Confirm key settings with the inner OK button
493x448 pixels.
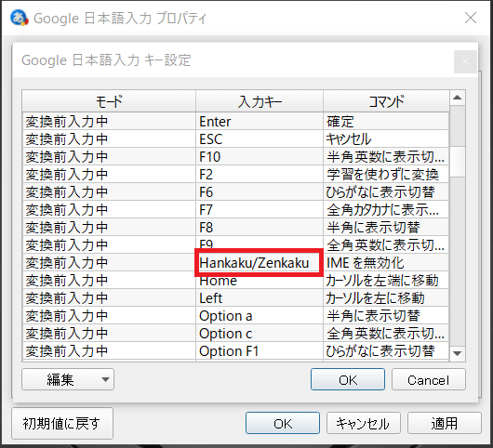[348, 379]
